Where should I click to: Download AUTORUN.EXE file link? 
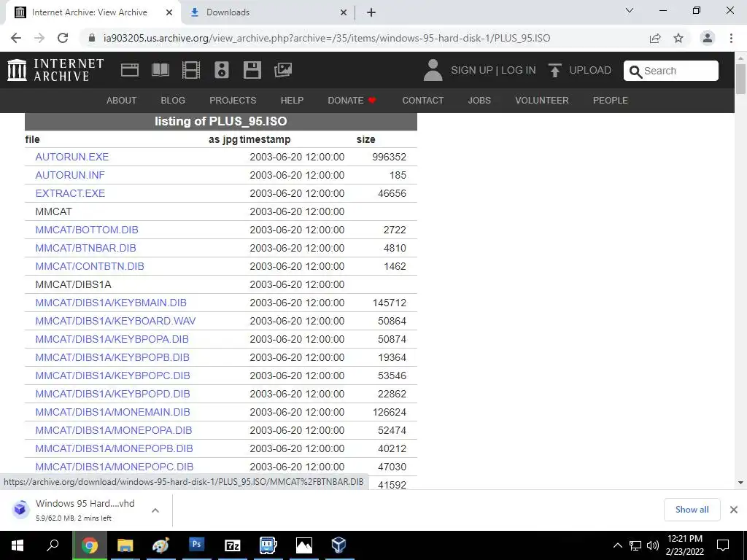(72, 157)
